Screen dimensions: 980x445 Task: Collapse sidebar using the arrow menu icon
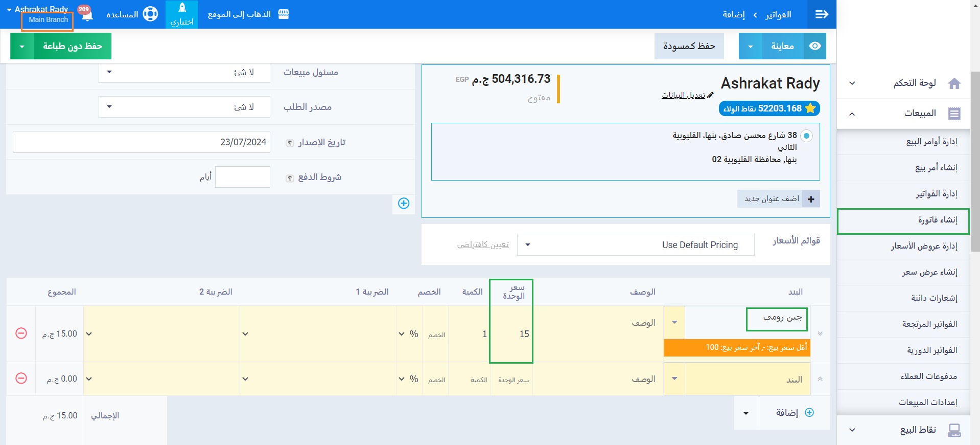click(x=822, y=14)
